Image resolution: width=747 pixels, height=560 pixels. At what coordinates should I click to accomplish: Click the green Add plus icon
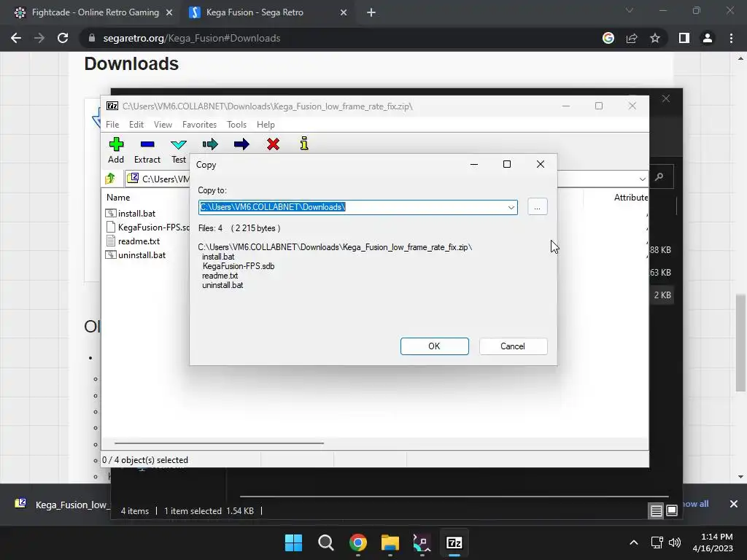point(116,144)
